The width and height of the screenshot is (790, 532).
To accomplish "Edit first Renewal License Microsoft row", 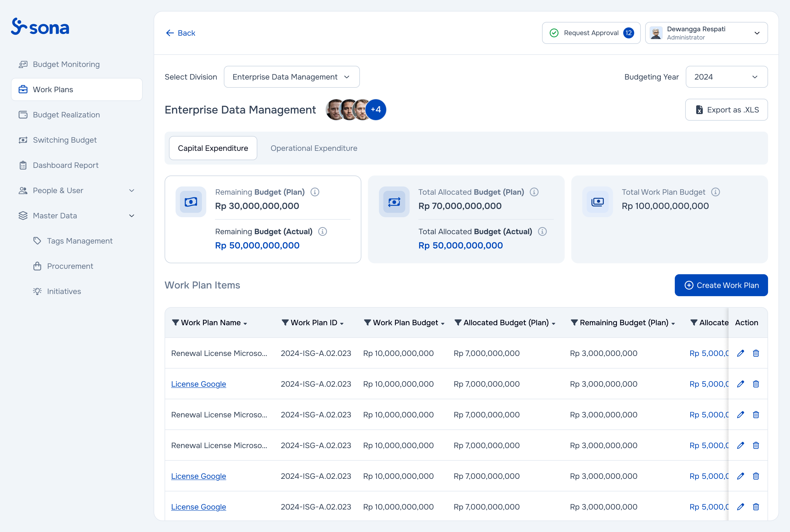I will [740, 353].
